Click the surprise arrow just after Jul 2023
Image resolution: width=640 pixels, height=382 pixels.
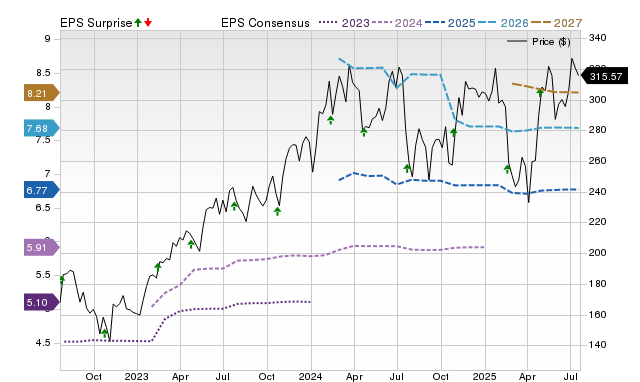pos(234,206)
